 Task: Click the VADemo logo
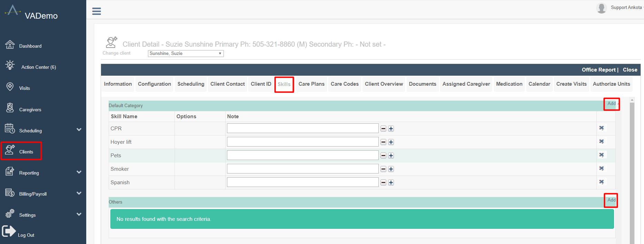[13, 10]
